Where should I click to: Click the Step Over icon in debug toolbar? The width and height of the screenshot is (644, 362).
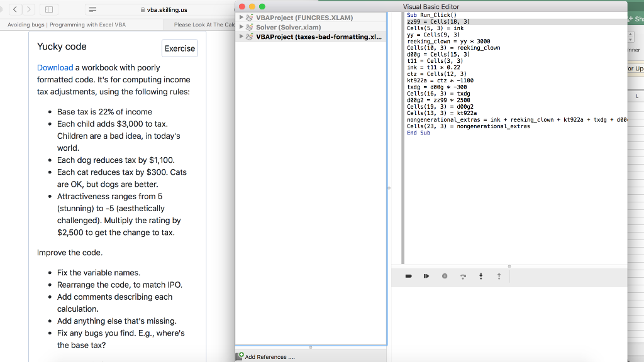coord(463,277)
